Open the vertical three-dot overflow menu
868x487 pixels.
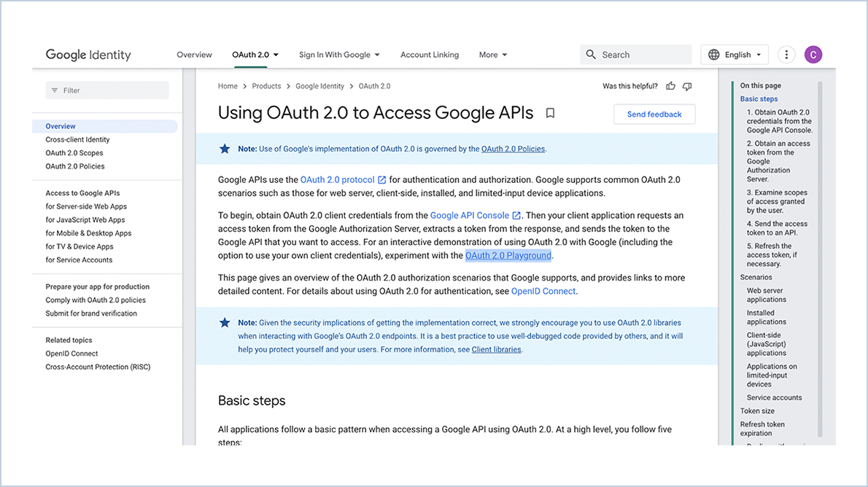coord(786,54)
